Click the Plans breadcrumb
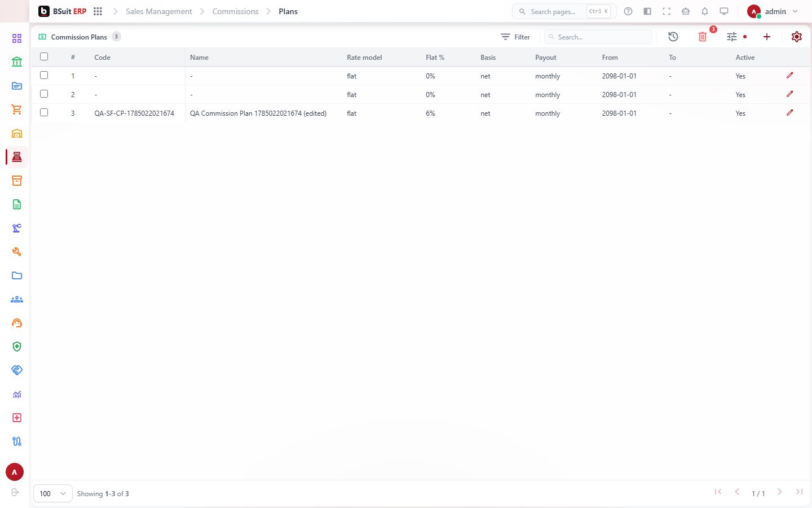 pyautogui.click(x=288, y=11)
